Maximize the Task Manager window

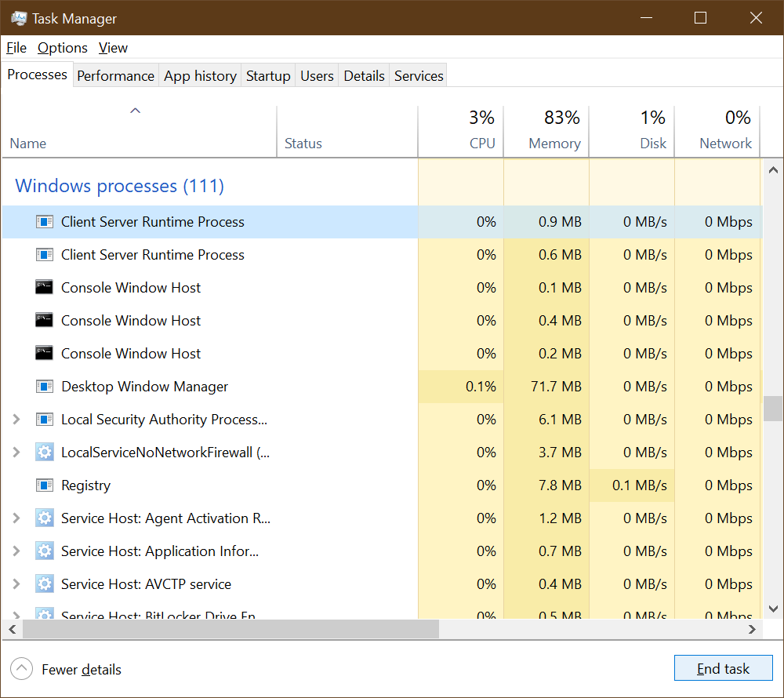coord(700,18)
